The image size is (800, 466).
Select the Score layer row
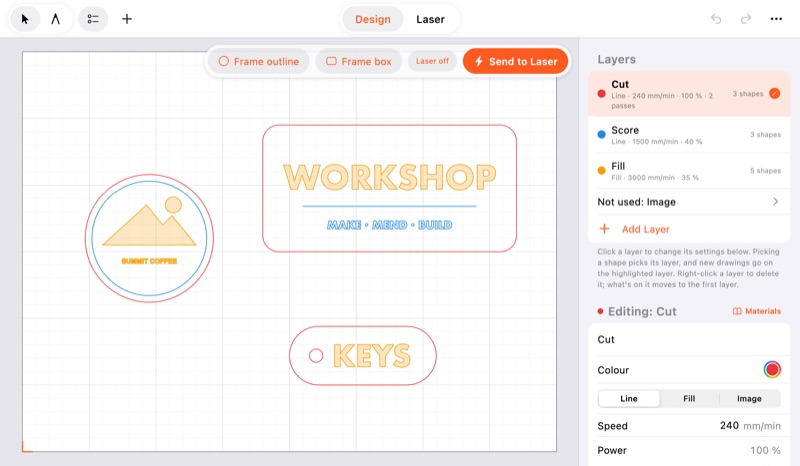[689, 135]
